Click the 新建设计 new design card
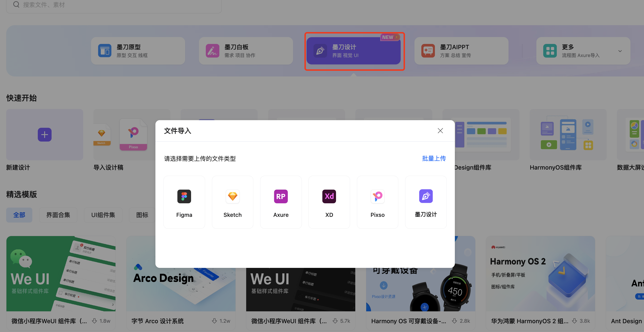Screen dimensions: 644x332 (x=44, y=134)
